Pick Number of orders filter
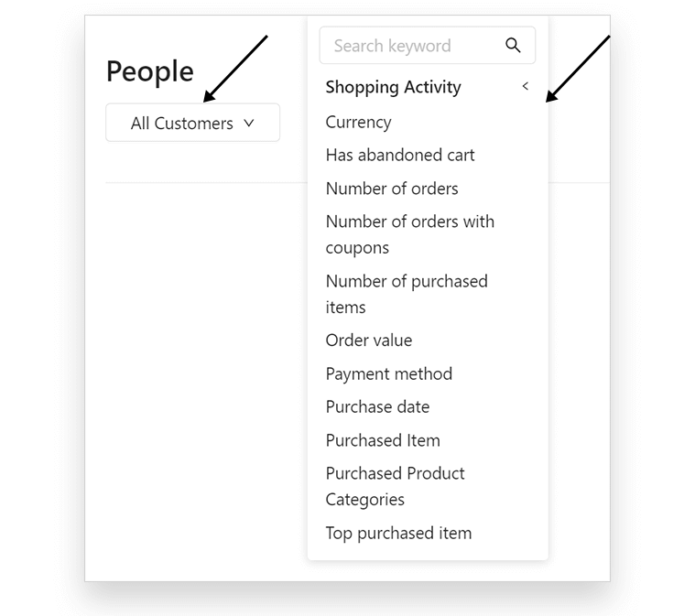The width and height of the screenshot is (695, 616). click(x=392, y=189)
